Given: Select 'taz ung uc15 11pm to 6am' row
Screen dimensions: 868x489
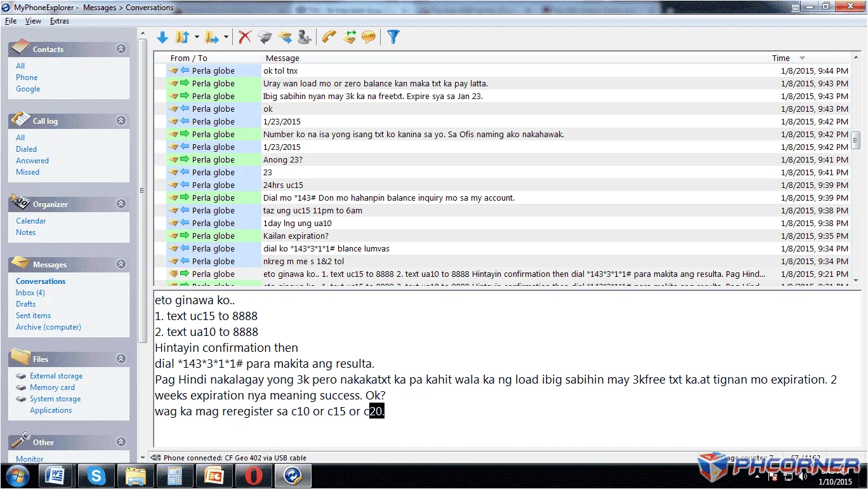Looking at the screenshot, I should pos(501,210).
